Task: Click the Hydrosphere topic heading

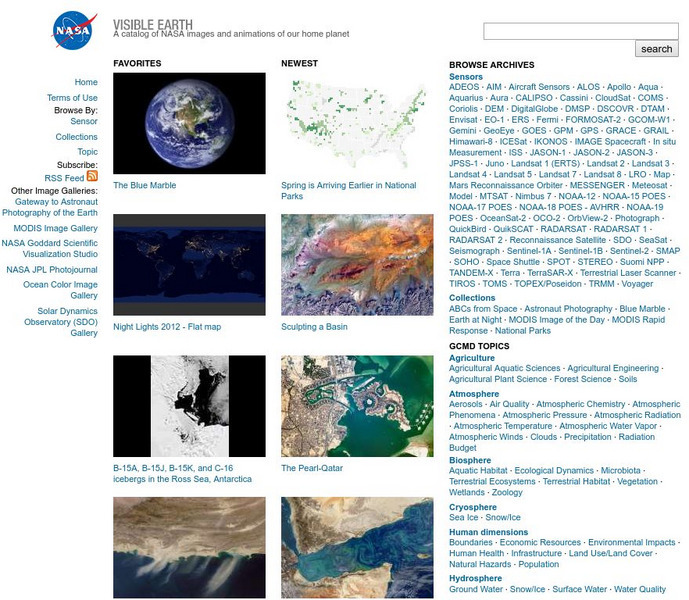Action: tap(475, 578)
